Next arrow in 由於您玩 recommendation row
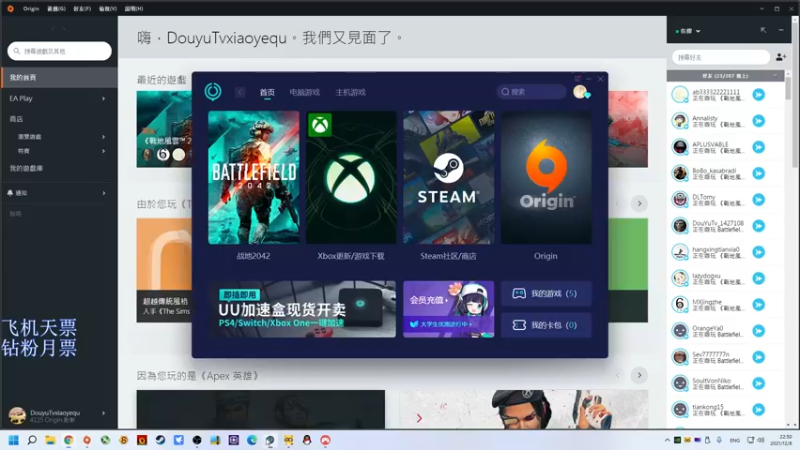The width and height of the screenshot is (800, 450). pyautogui.click(x=639, y=204)
